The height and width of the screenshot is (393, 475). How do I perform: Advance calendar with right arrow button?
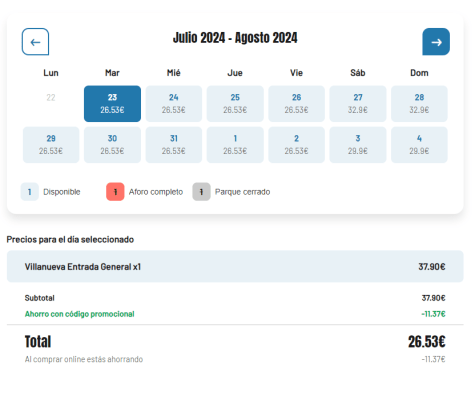pyautogui.click(x=436, y=42)
